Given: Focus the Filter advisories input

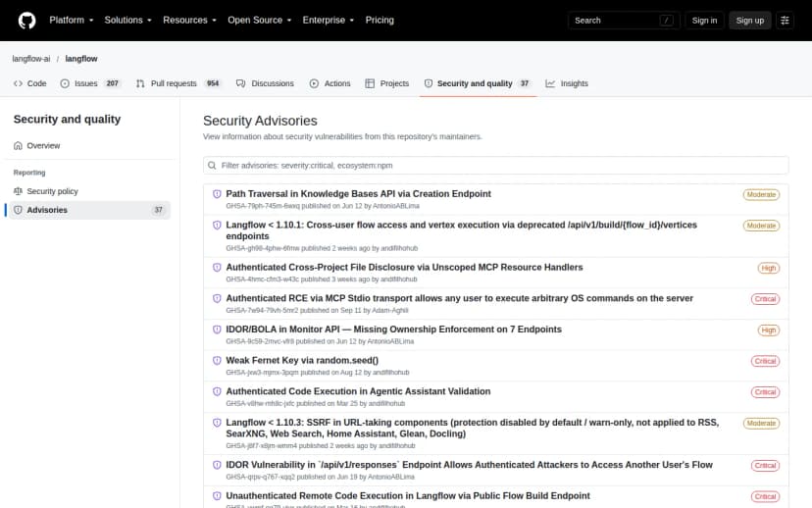Looking at the screenshot, I should click(495, 165).
